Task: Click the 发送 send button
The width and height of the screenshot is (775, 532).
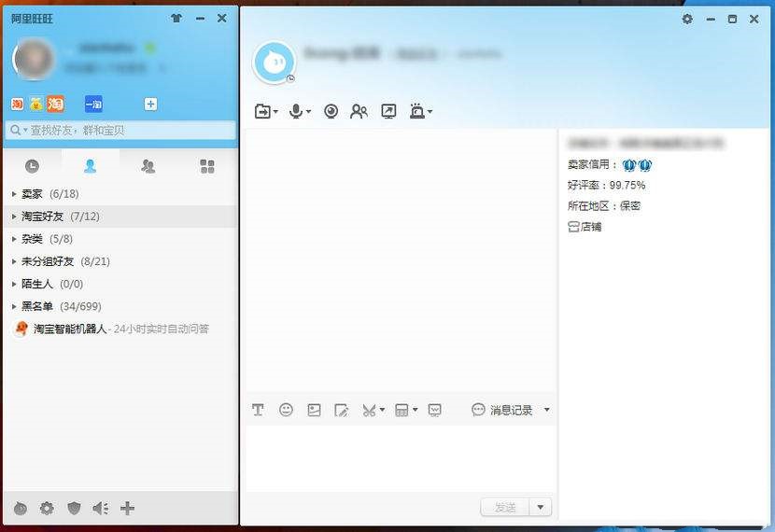Action: click(504, 508)
